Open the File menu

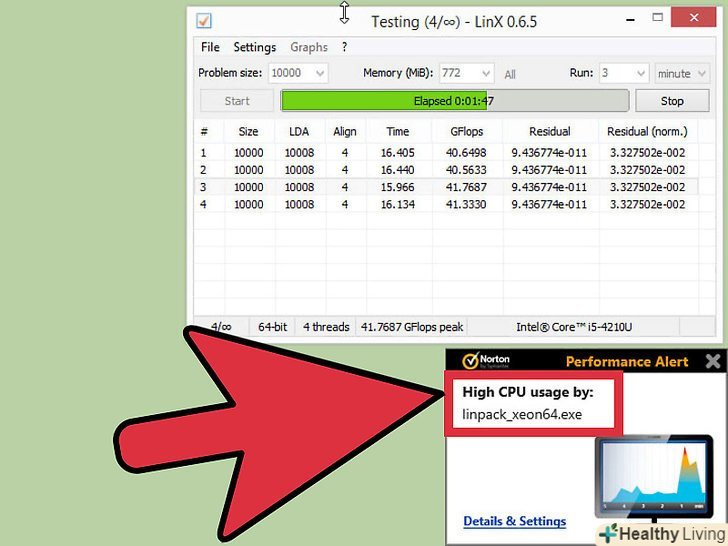210,47
